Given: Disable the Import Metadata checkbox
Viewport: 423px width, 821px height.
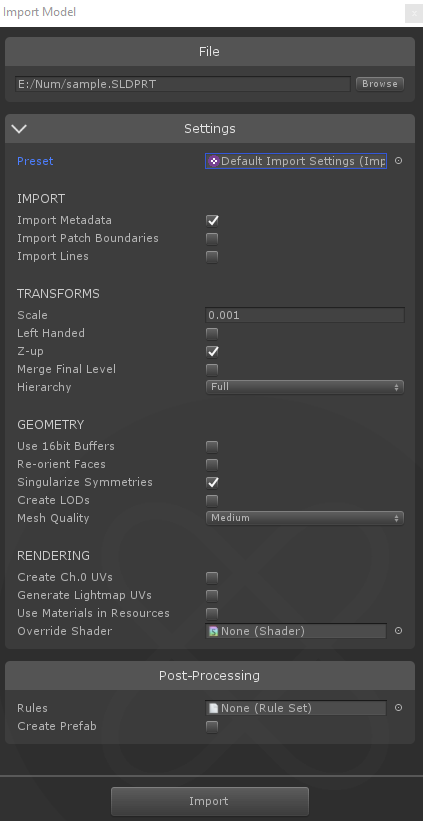Looking at the screenshot, I should pos(212,220).
